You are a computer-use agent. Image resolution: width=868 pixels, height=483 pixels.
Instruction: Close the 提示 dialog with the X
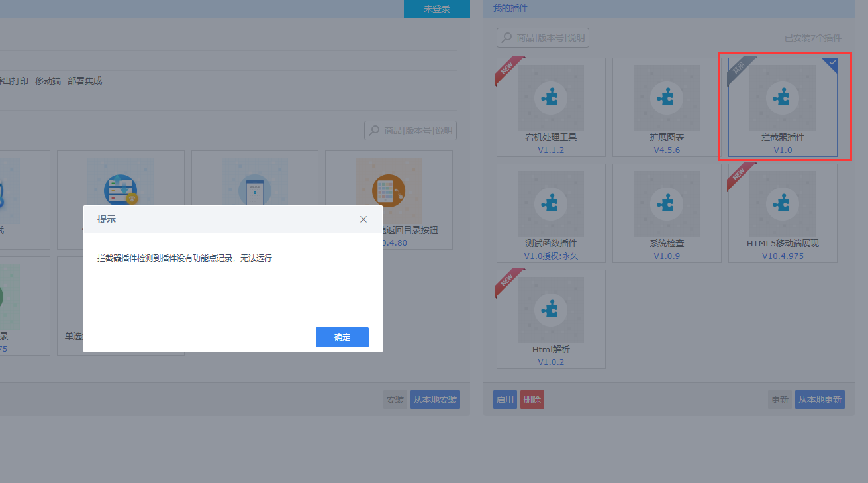tap(363, 219)
